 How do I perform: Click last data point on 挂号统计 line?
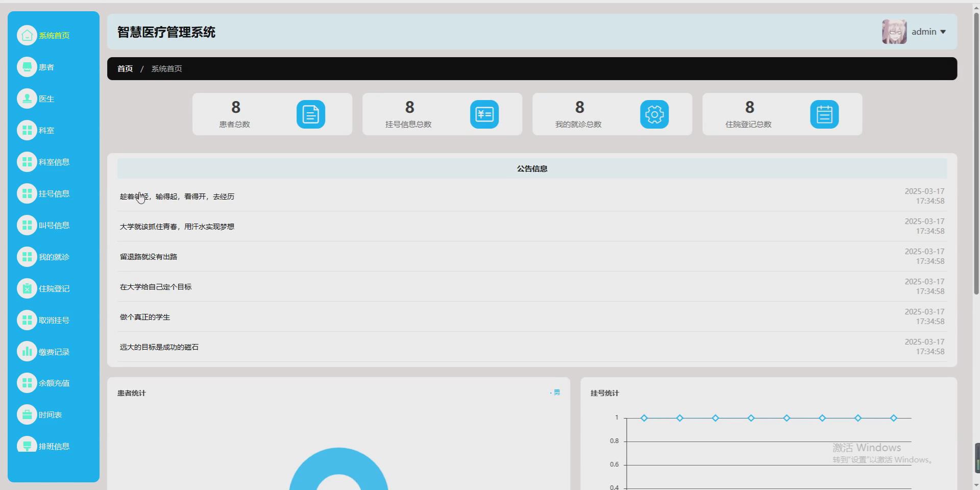893,418
